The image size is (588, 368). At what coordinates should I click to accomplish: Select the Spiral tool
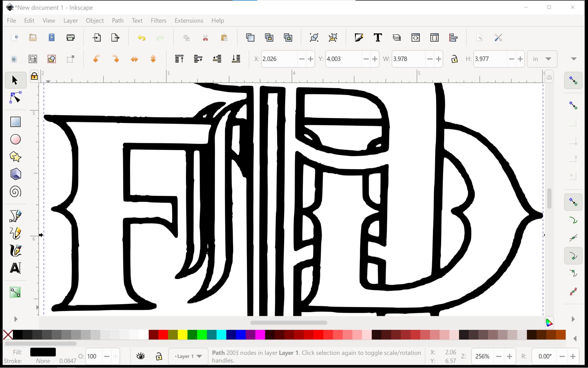pos(15,192)
